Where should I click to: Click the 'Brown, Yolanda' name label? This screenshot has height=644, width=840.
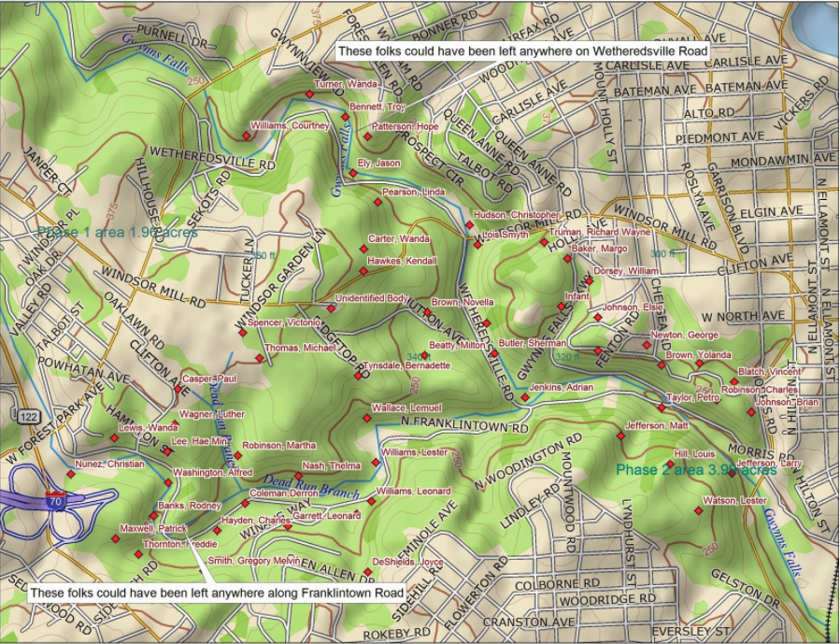[x=698, y=354]
